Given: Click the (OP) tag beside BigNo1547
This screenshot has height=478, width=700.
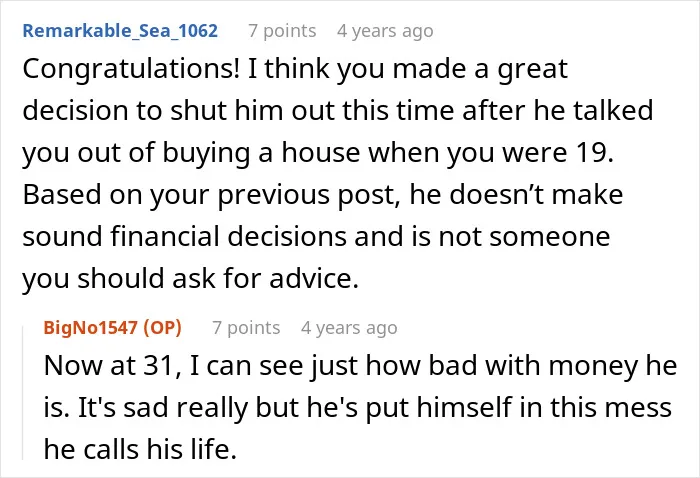Looking at the screenshot, I should coord(162,328).
